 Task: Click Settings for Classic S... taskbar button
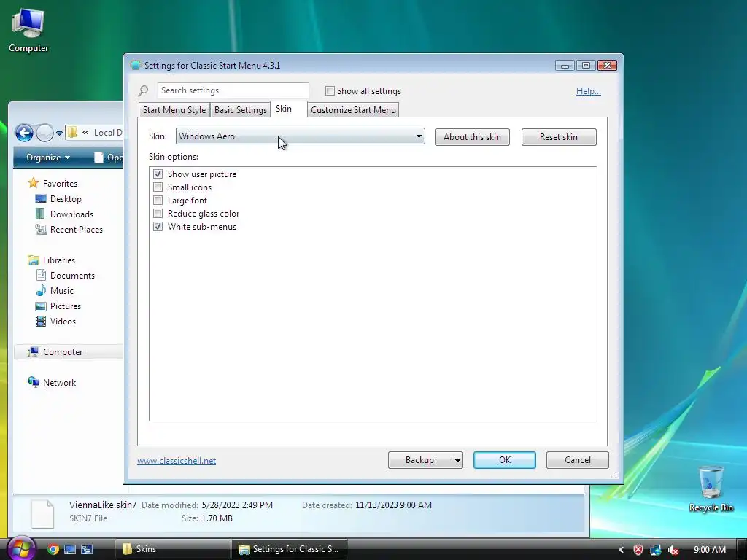click(x=289, y=549)
